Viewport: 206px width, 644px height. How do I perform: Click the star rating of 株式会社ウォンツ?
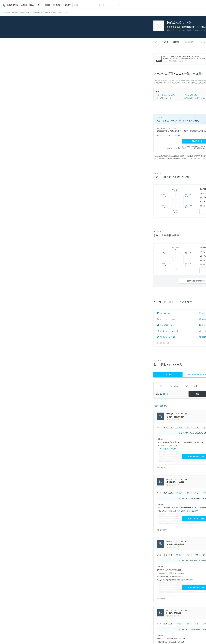pyautogui.click(x=171, y=27)
